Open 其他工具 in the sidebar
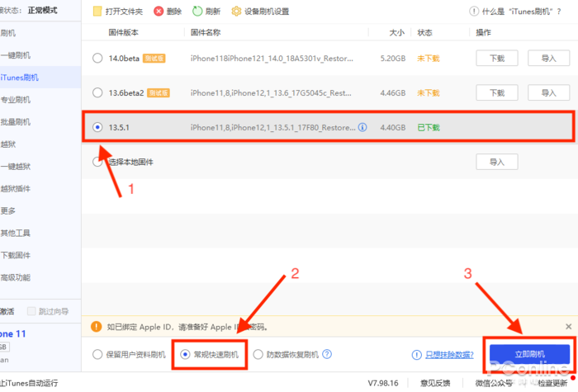Viewport: 578px width, 392px height. [16, 233]
